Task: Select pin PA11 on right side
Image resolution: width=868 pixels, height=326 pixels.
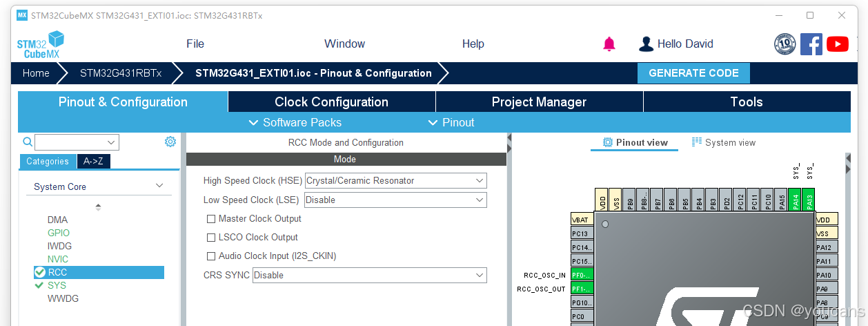Action: 827,261
